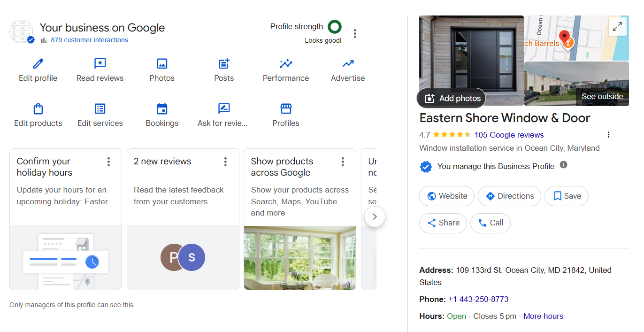This screenshot has width=644, height=332.
Task: Click the info icon beside You manage this Business Profile
Action: click(x=564, y=165)
